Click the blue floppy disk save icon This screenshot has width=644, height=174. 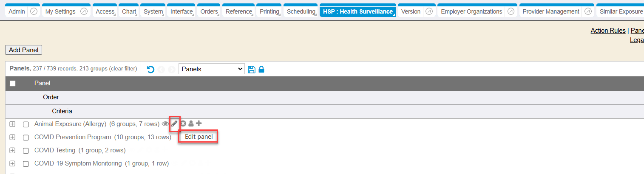click(x=252, y=69)
